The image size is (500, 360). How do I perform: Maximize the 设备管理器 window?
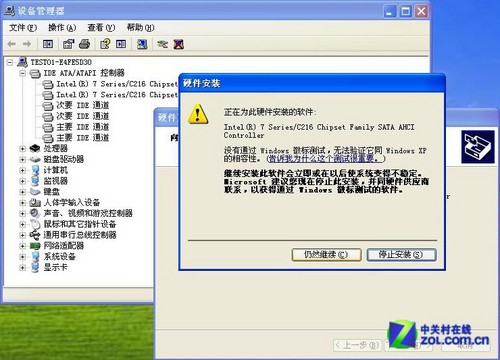click(406, 12)
